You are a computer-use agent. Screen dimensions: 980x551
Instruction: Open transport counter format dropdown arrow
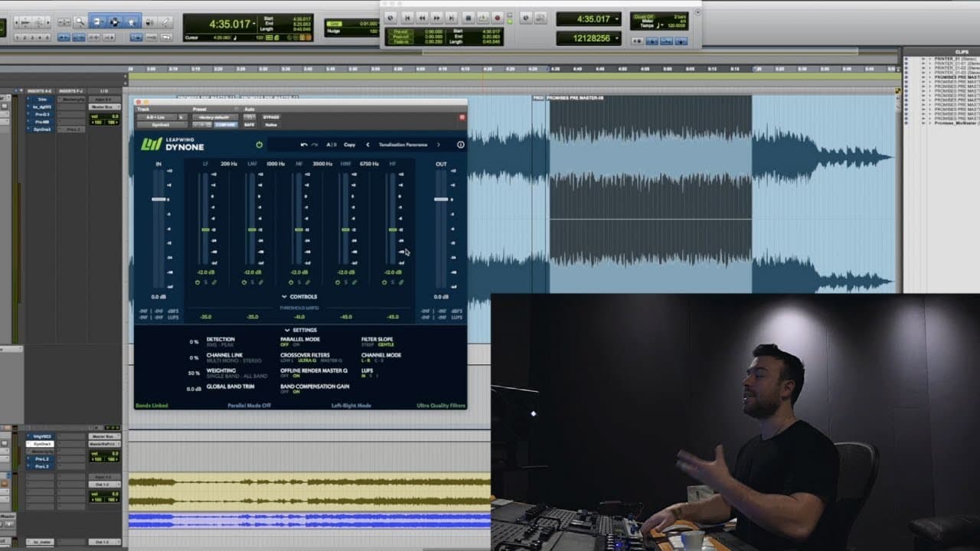[x=616, y=19]
